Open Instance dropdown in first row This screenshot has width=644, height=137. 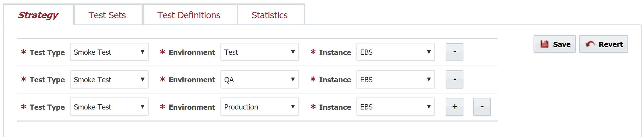click(396, 52)
